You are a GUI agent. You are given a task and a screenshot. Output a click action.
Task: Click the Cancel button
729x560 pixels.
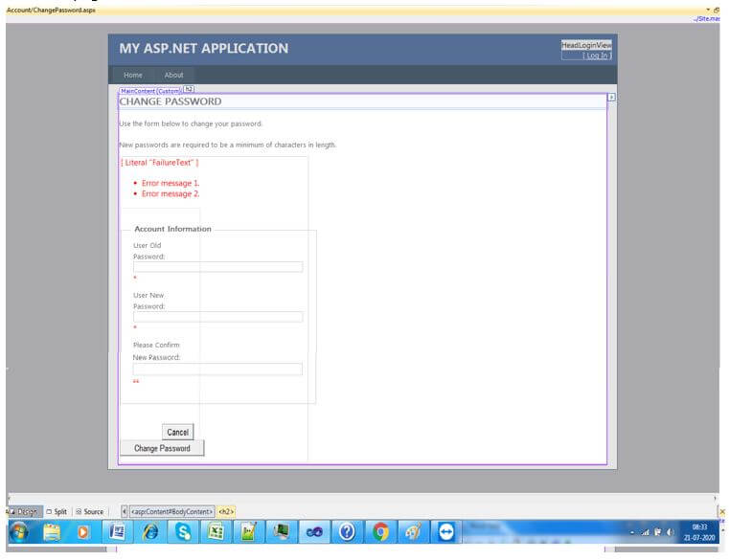(177, 432)
